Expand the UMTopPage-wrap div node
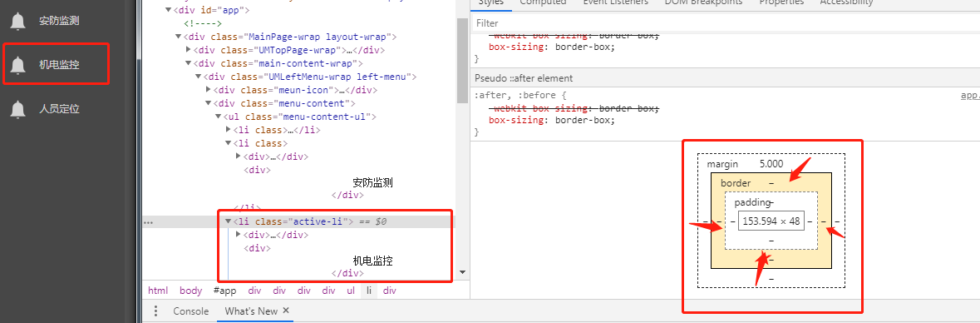 (188, 49)
